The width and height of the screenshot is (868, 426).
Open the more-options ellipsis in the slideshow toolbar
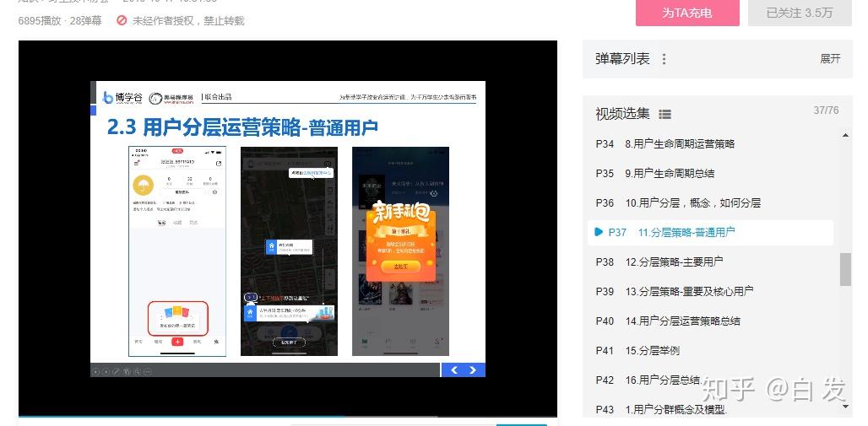pyautogui.click(x=147, y=371)
